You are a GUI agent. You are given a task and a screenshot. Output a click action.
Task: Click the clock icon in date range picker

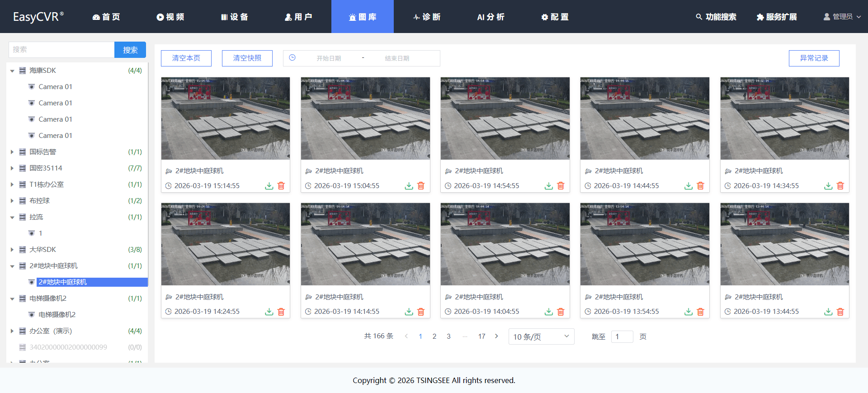pos(292,58)
